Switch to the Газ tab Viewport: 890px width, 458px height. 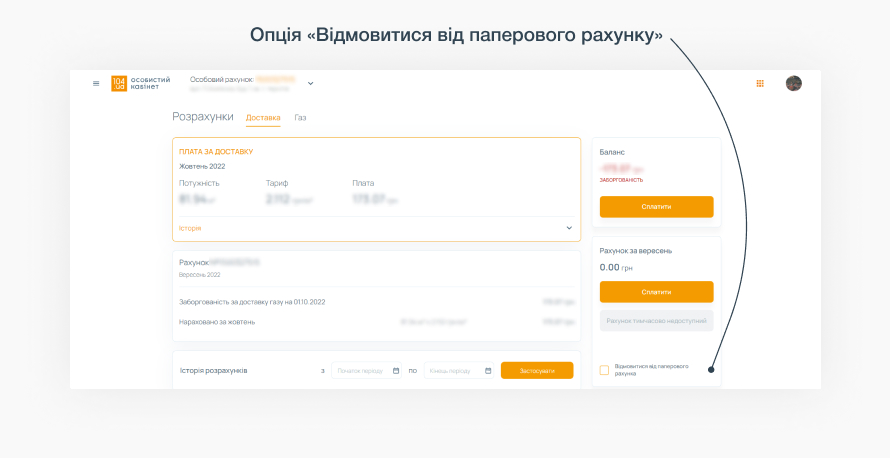click(300, 118)
